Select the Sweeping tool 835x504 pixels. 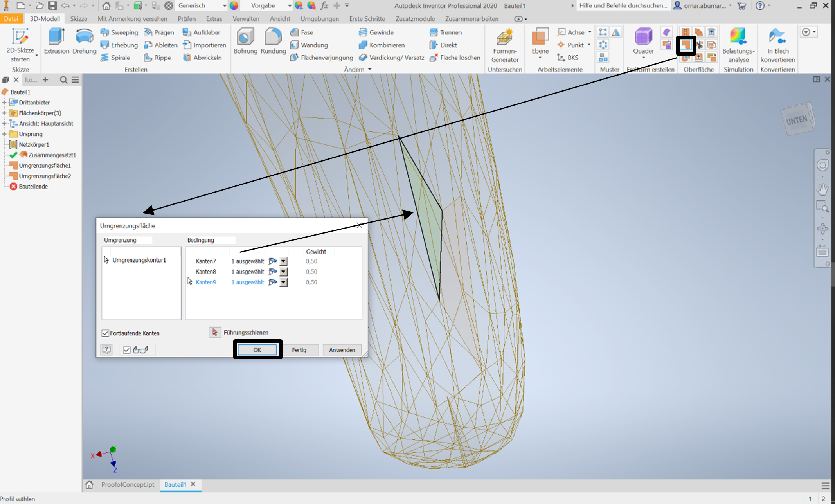(119, 32)
